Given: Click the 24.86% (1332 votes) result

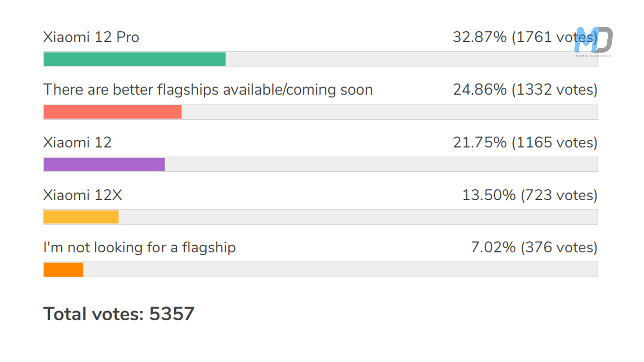Looking at the screenshot, I should pyautogui.click(x=525, y=90).
